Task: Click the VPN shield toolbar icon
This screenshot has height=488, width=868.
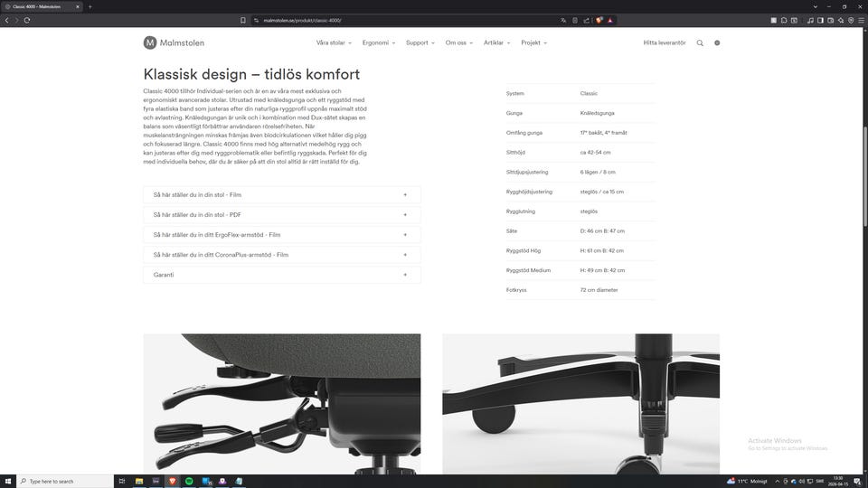Action: pyautogui.click(x=851, y=21)
